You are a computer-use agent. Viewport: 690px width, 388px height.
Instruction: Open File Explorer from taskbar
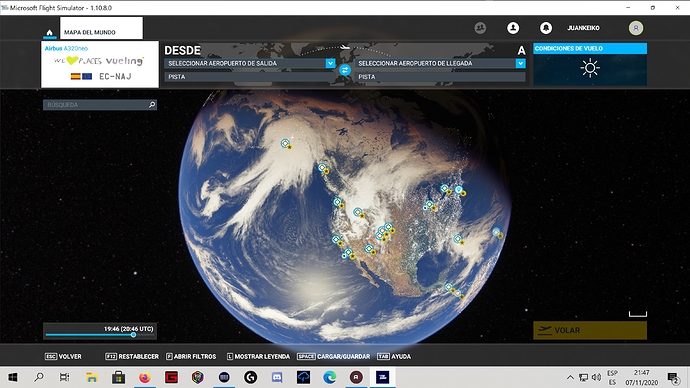pyautogui.click(x=92, y=377)
